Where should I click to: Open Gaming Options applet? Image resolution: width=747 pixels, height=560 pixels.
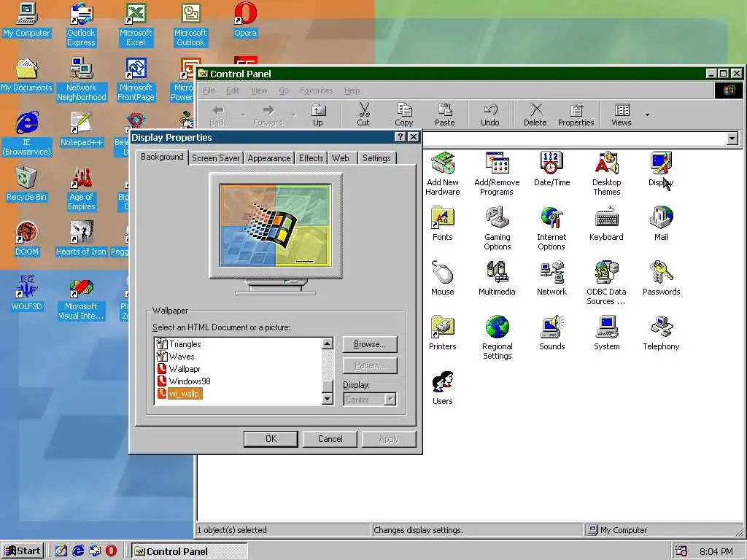click(x=497, y=228)
